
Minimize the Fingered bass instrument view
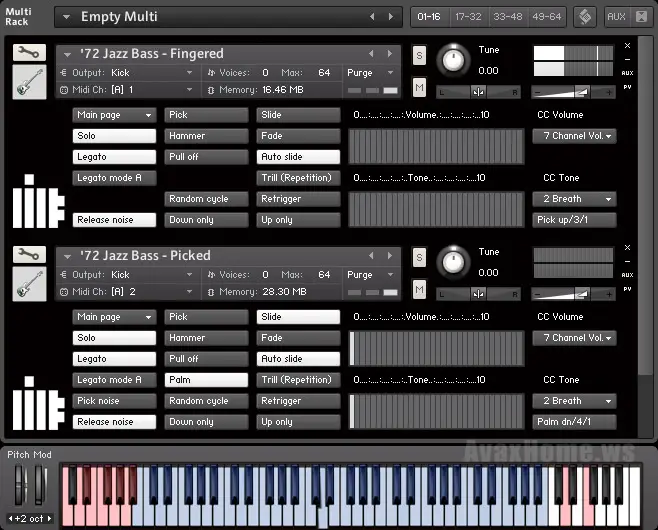click(x=627, y=60)
